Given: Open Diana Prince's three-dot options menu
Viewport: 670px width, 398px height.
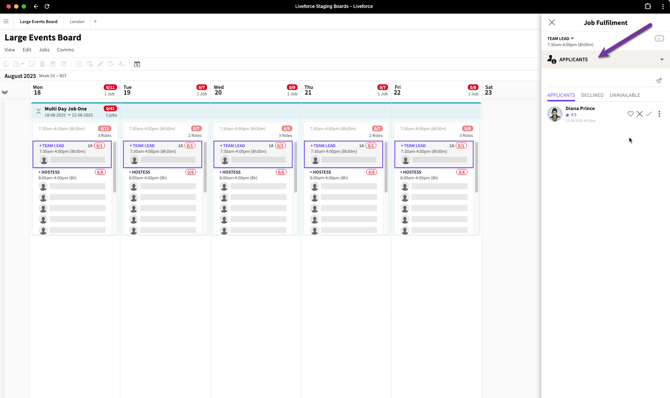Looking at the screenshot, I should coord(659,114).
